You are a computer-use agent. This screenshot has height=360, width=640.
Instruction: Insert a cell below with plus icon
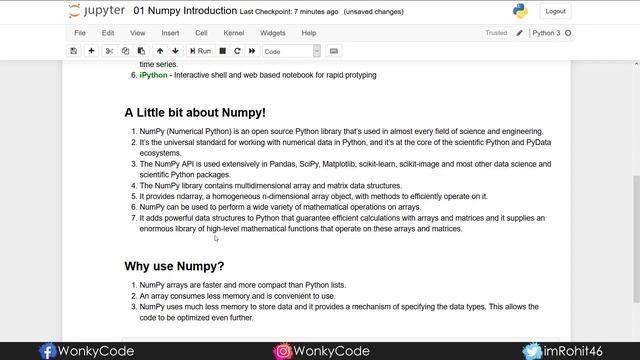coord(91,51)
